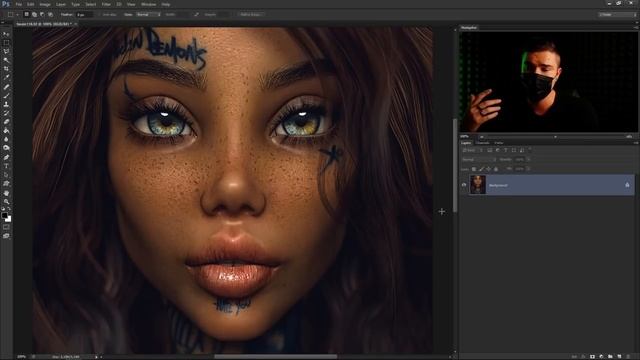Click New selection mode icon
The height and width of the screenshot is (360, 640).
(x=27, y=14)
